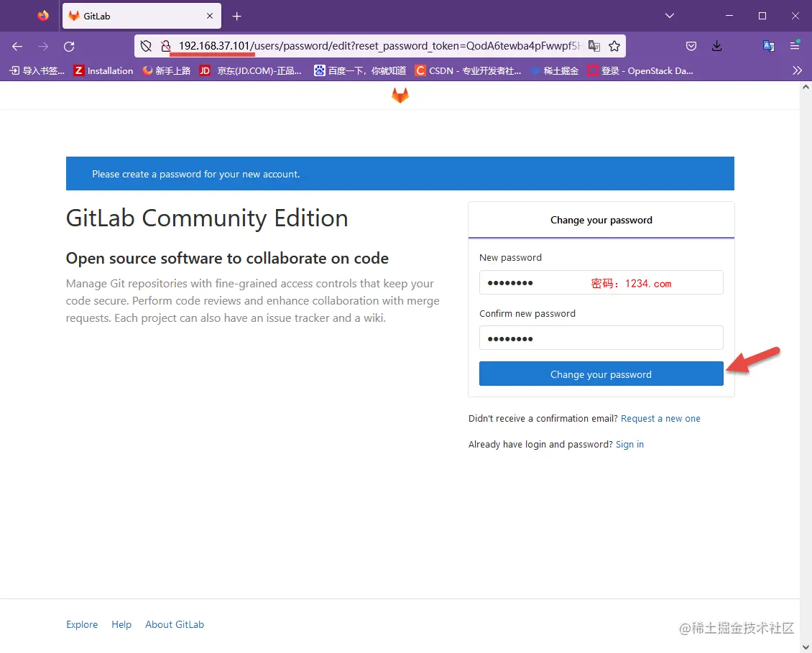Image resolution: width=812 pixels, height=653 pixels.
Task: Click the GitLab Community Edition heading
Action: coord(207,218)
